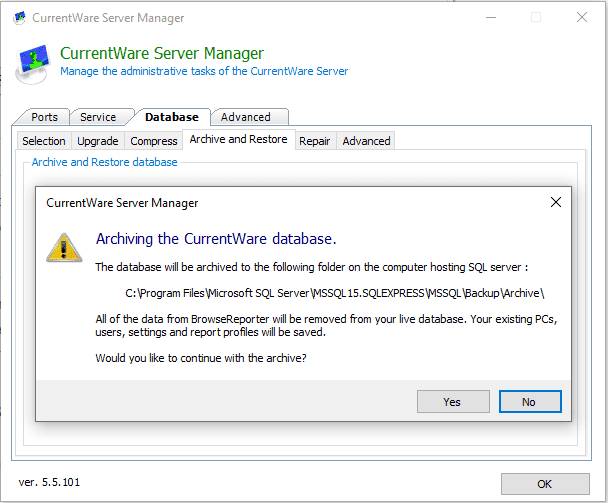608x503 pixels.
Task: Switch to the Ports tab
Action: tap(44, 117)
